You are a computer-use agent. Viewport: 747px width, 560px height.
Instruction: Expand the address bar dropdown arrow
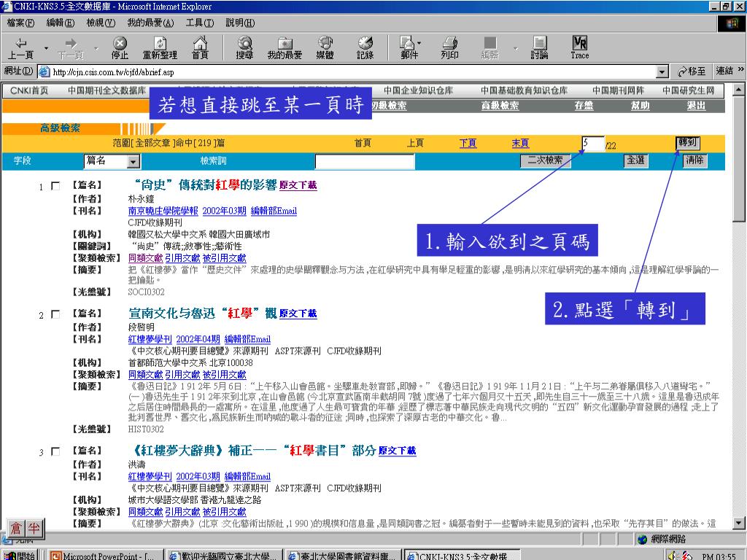coord(662,72)
